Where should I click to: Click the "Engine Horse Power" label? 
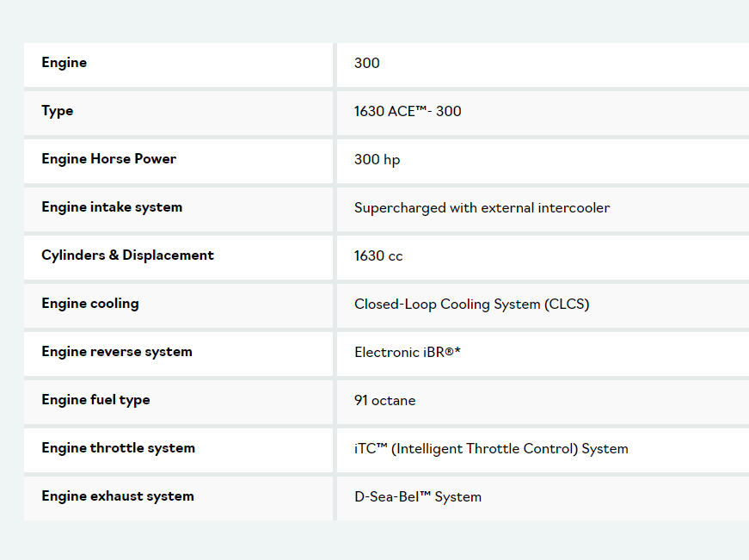109,159
